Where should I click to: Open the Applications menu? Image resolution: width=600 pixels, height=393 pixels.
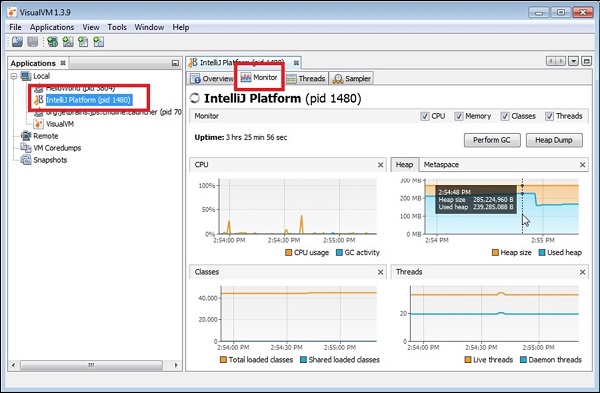click(52, 27)
